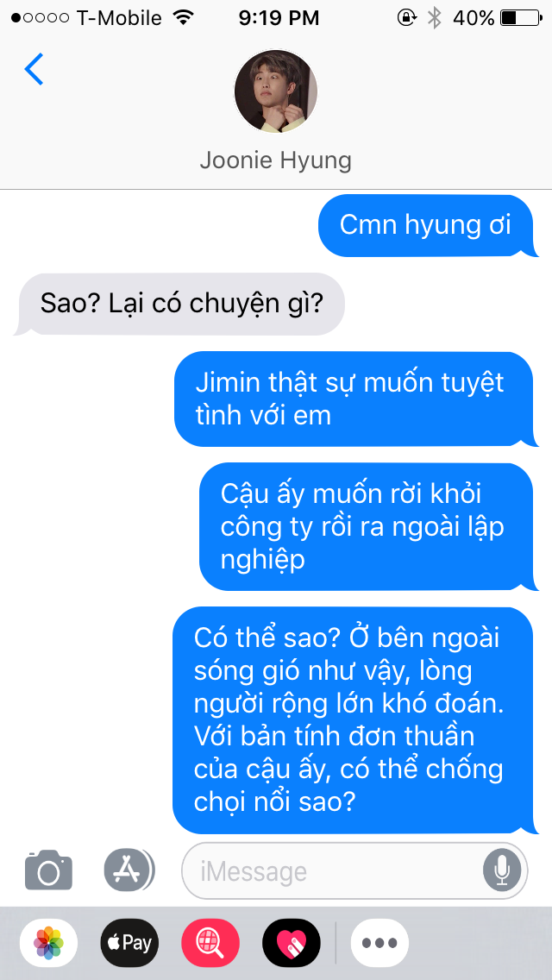The width and height of the screenshot is (552, 980).
Task: Tap the Digital Touch heart icon
Action: click(292, 943)
